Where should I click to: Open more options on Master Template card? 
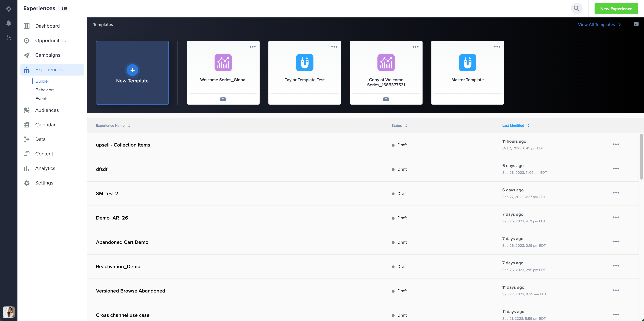pyautogui.click(x=497, y=47)
